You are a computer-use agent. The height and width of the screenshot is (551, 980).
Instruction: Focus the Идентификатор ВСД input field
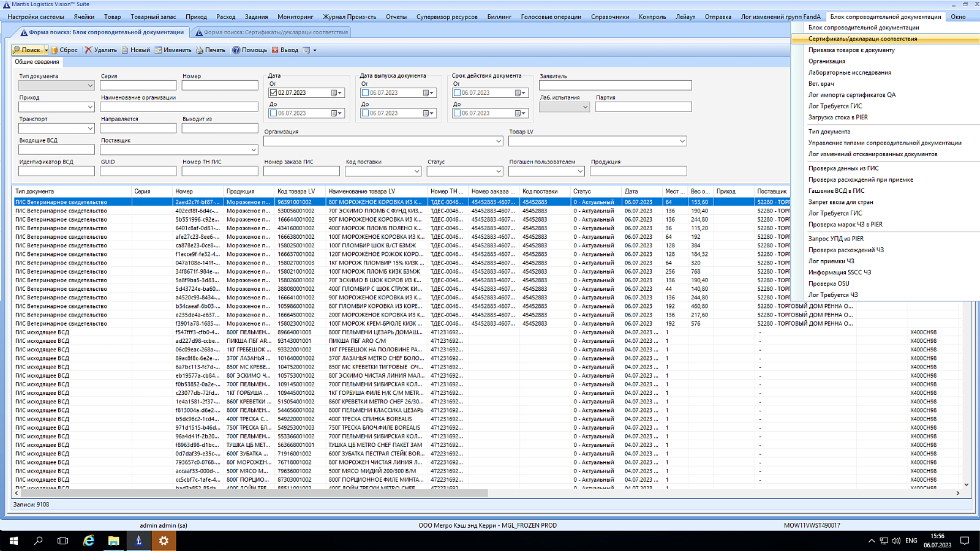click(56, 171)
